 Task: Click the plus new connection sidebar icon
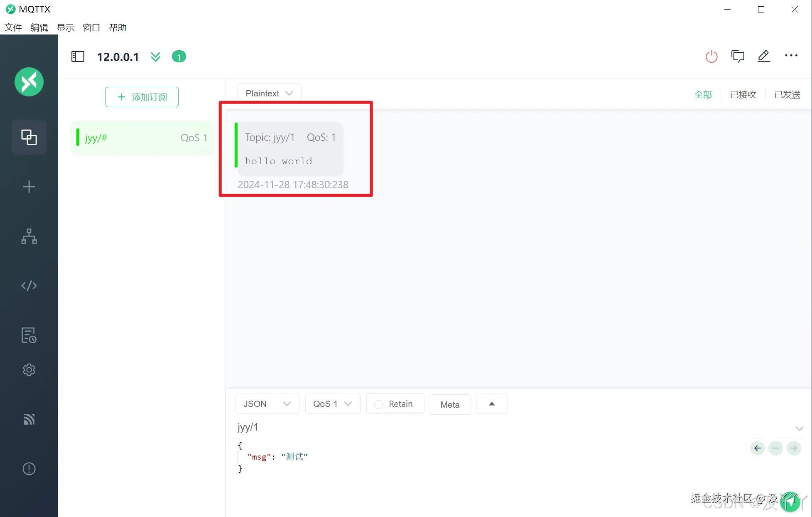click(29, 187)
